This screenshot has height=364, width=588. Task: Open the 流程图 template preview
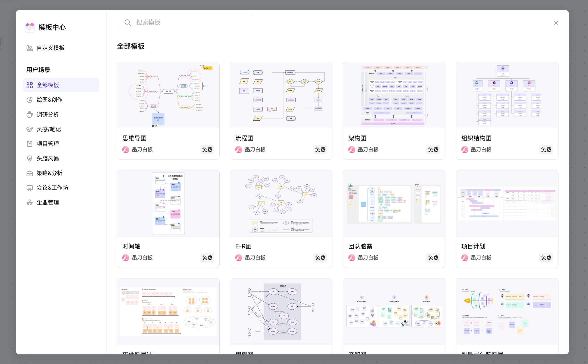[x=281, y=95]
